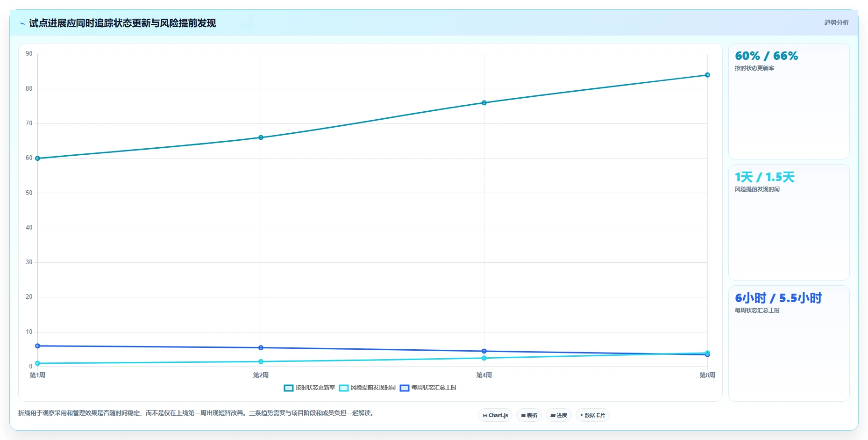Click the 6小时 / 5.5小时 metric value
The height and width of the screenshot is (440, 868).
[x=778, y=298]
